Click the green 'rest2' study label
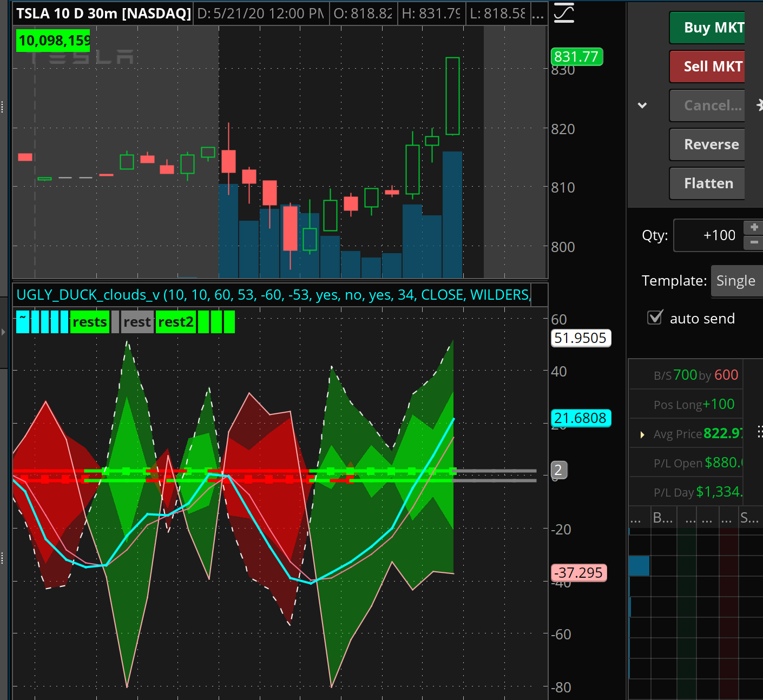Image resolution: width=763 pixels, height=700 pixels. click(176, 322)
